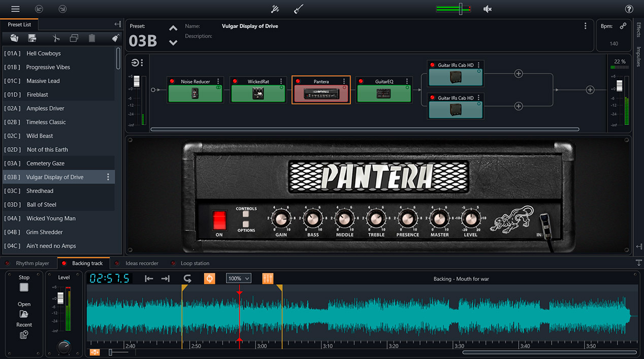The image size is (644, 359).
Task: Toggle the Noise Reducer red bypass LED
Action: tap(172, 82)
